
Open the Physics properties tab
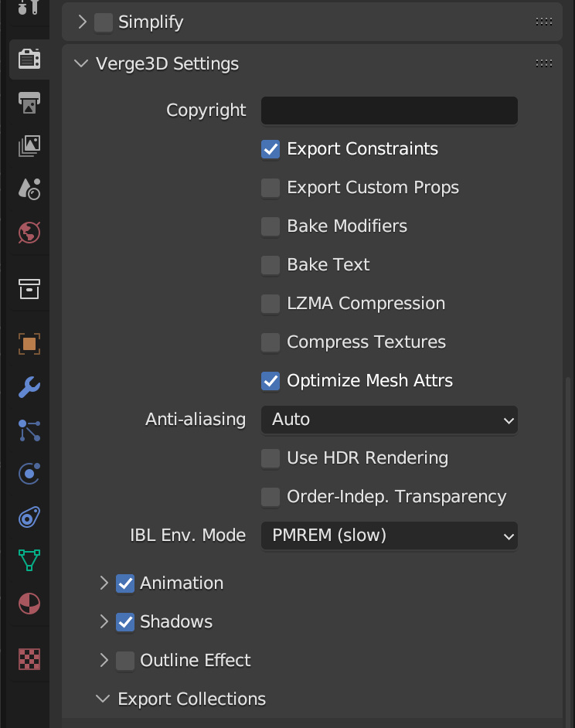pos(29,474)
